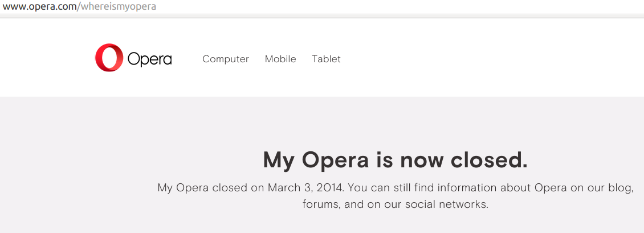The width and height of the screenshot is (644, 233).
Task: Click the word 'My' in the heading
Action: pyautogui.click(x=279, y=160)
